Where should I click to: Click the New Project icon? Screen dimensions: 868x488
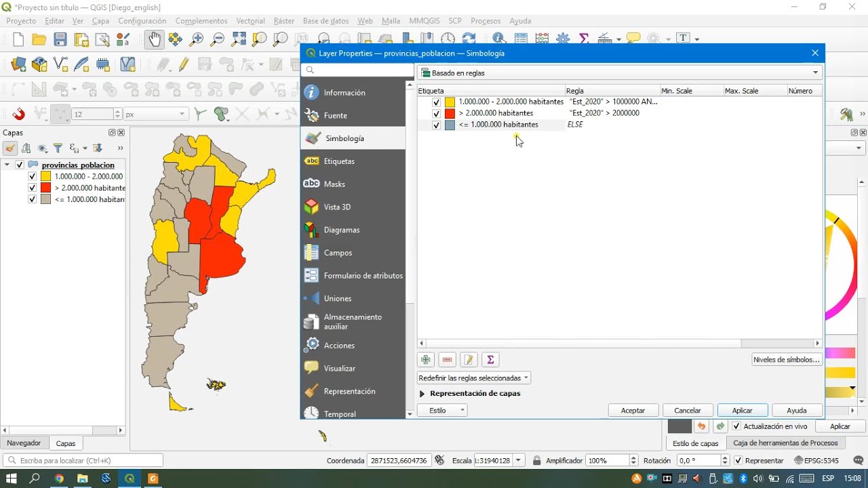(18, 40)
